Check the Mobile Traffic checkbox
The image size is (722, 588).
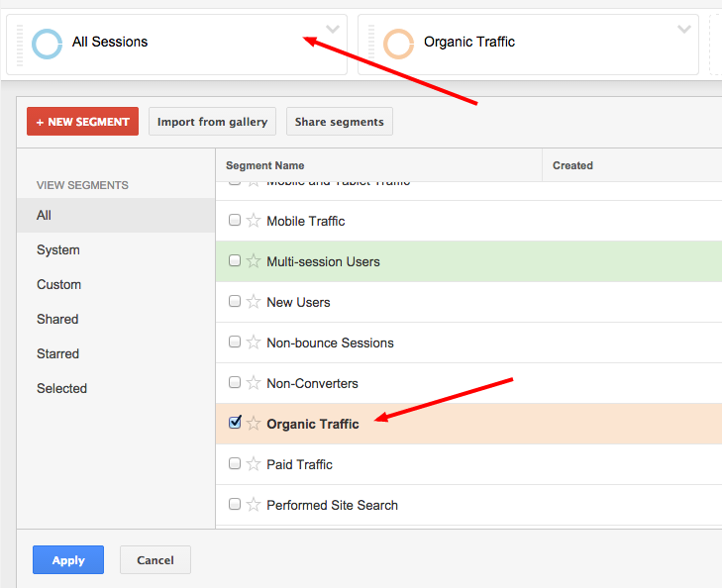tap(235, 220)
